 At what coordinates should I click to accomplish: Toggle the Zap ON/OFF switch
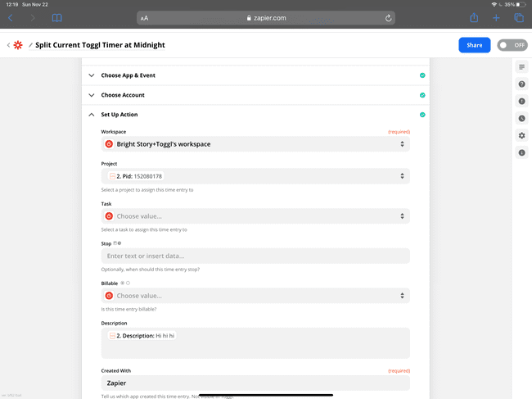pos(512,45)
